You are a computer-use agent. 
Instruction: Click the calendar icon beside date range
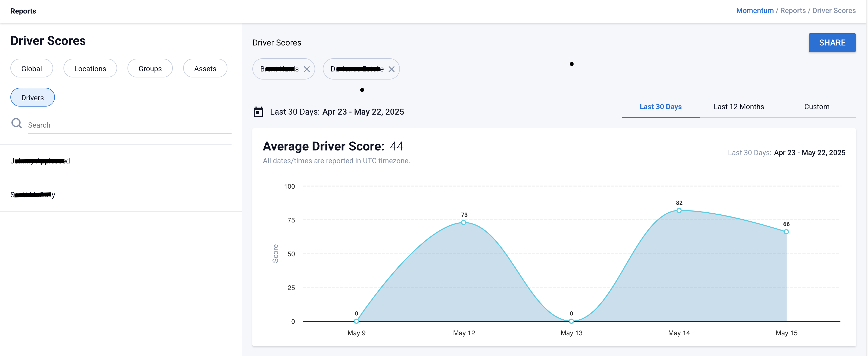click(258, 112)
